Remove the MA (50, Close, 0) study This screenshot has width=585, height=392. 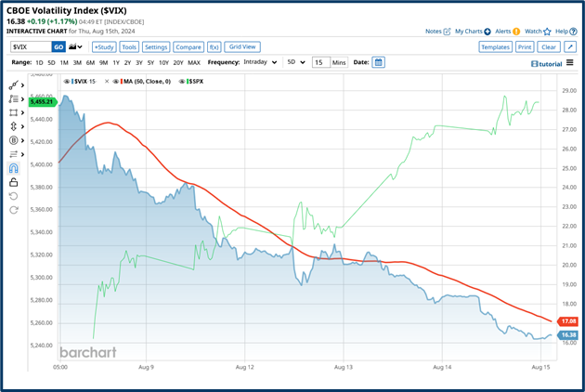[x=107, y=82]
